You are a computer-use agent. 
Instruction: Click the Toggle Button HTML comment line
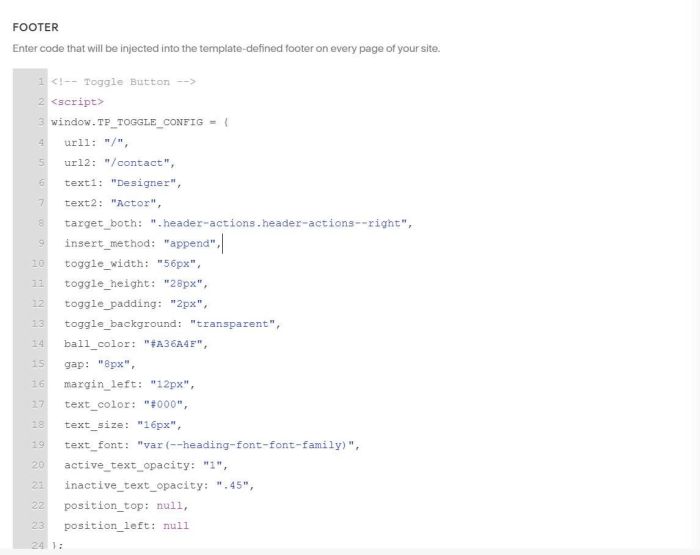coord(123,81)
